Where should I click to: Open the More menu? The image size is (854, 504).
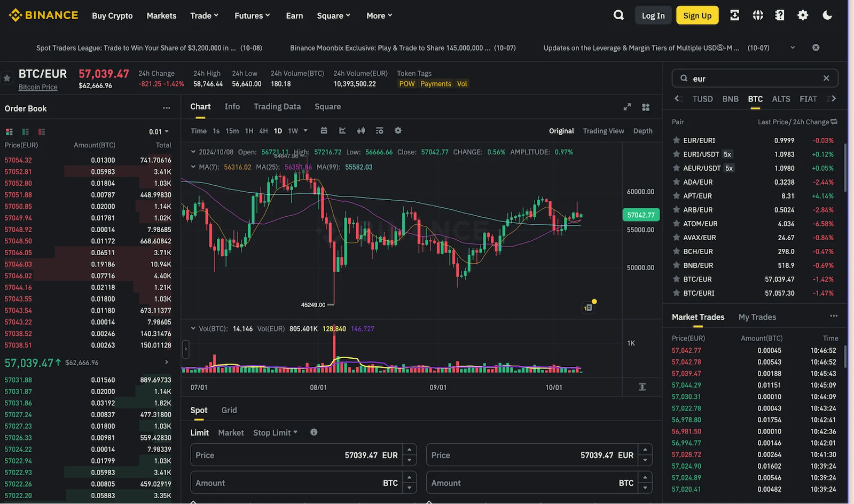click(379, 15)
